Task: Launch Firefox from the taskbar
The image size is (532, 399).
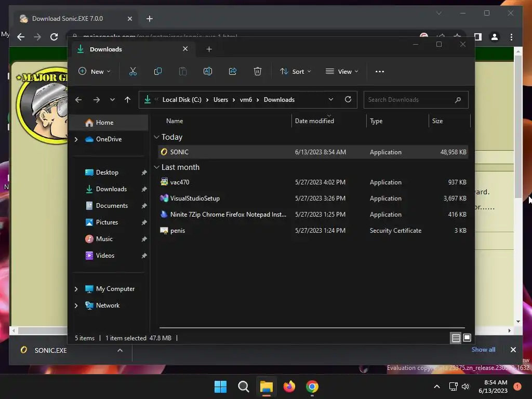Action: 289,387
